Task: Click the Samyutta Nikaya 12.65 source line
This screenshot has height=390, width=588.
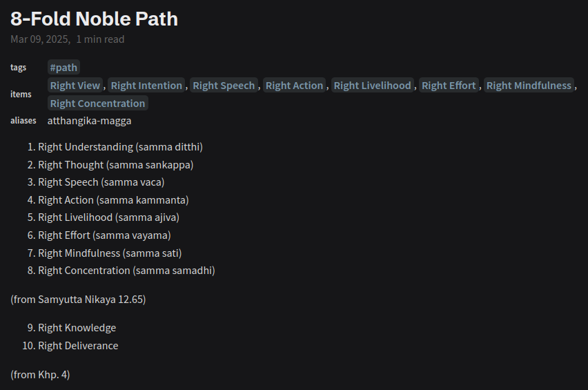Action: (78, 300)
